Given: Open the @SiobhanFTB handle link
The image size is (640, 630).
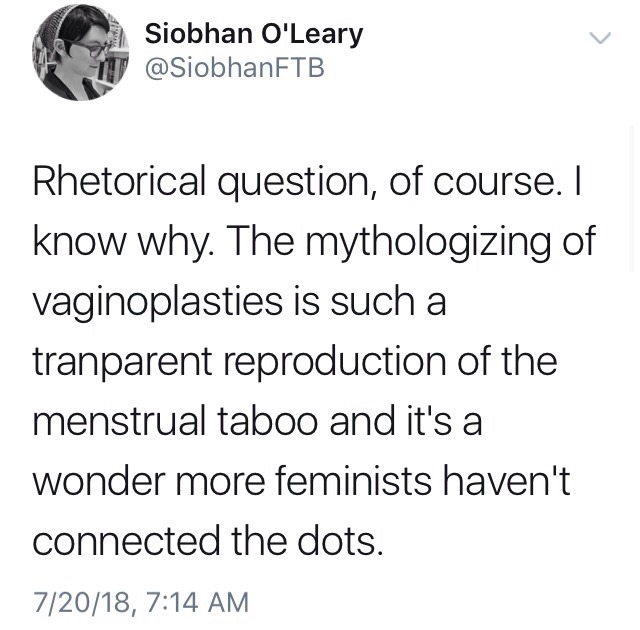Looking at the screenshot, I should point(234,70).
